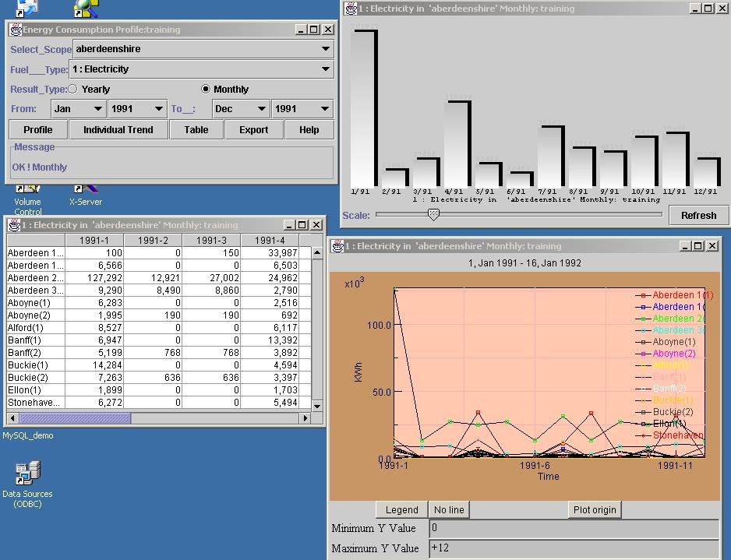Click the Scale slider handle
731x560 pixels.
(434, 214)
